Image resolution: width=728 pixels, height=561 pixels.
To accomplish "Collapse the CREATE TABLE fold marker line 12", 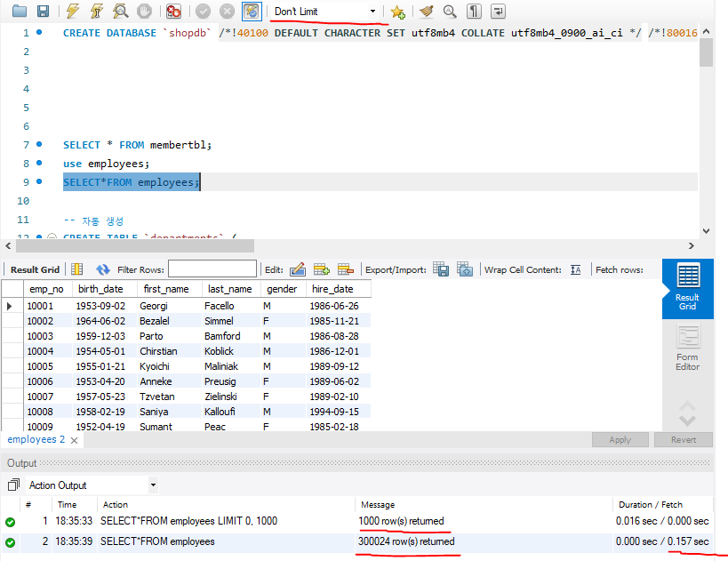I will click(x=52, y=236).
